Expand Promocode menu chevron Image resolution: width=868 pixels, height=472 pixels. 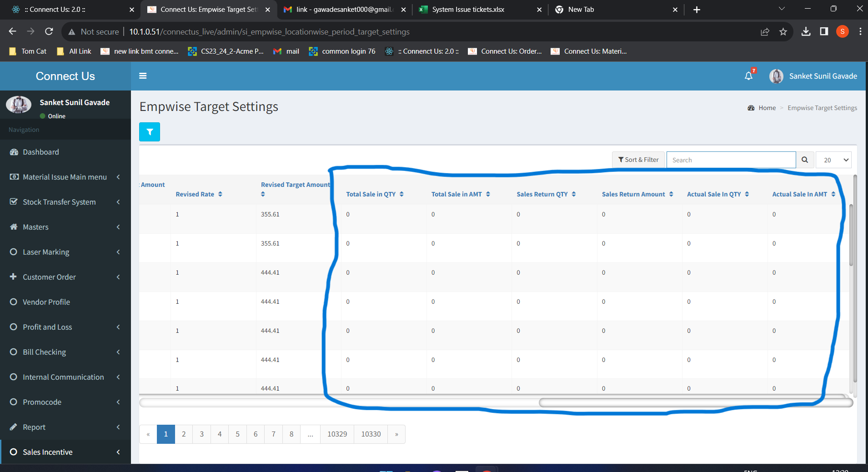point(118,402)
